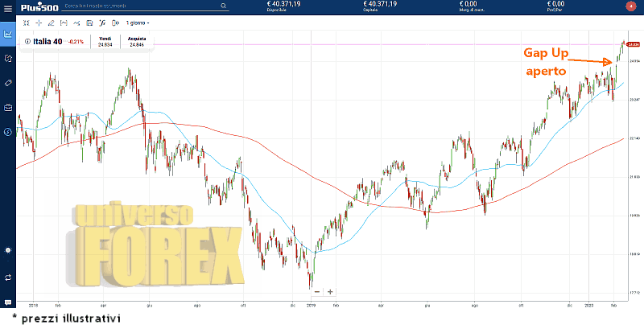The width and height of the screenshot is (644, 329).
Task: Toggle the switch-mode arrows icon in sidebar
Action: pos(7,277)
